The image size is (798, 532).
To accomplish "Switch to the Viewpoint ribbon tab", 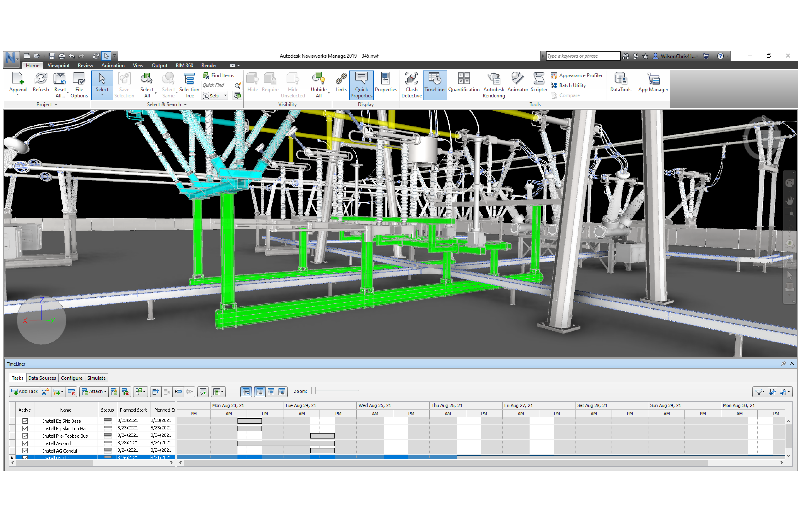I will pyautogui.click(x=58, y=66).
